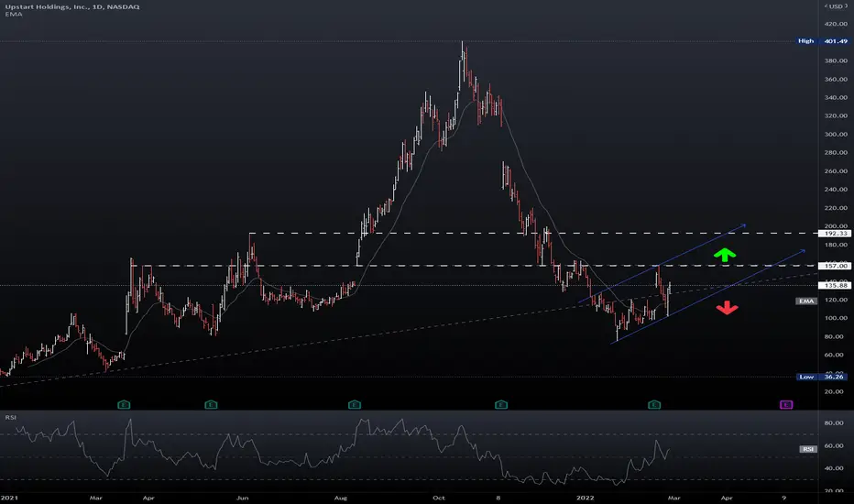This screenshot has height=504, width=854.
Task: Open the August 2021 earnings marker
Action: pyautogui.click(x=355, y=404)
